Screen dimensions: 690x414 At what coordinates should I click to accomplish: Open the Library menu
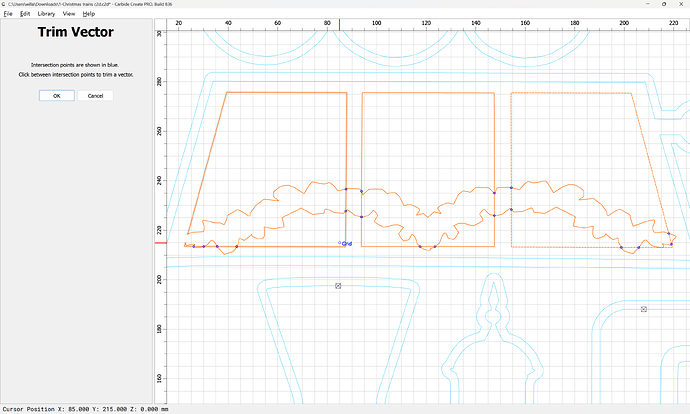pos(46,14)
